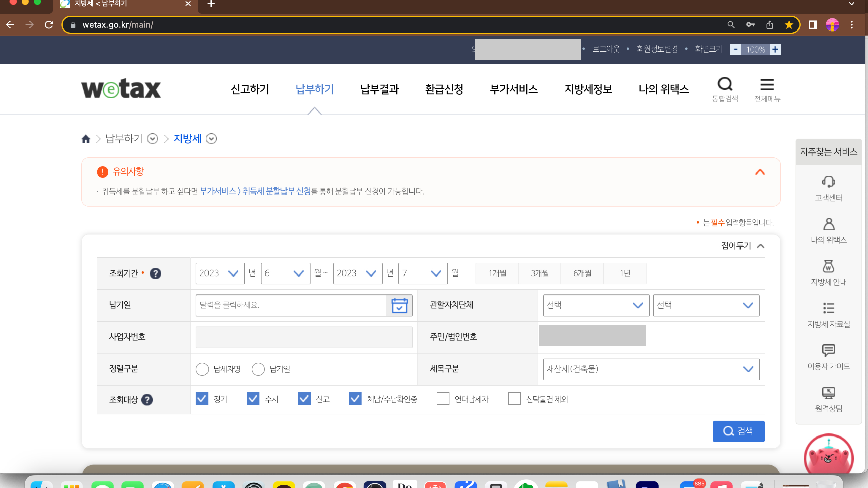Check the 신탁물건 제외 checkbox
The height and width of the screenshot is (488, 868).
(x=514, y=399)
